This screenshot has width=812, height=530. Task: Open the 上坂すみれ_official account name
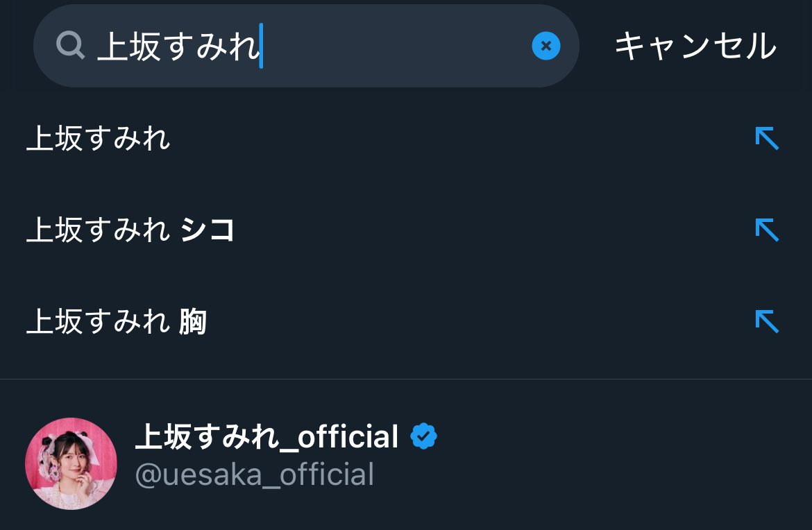[x=267, y=436]
